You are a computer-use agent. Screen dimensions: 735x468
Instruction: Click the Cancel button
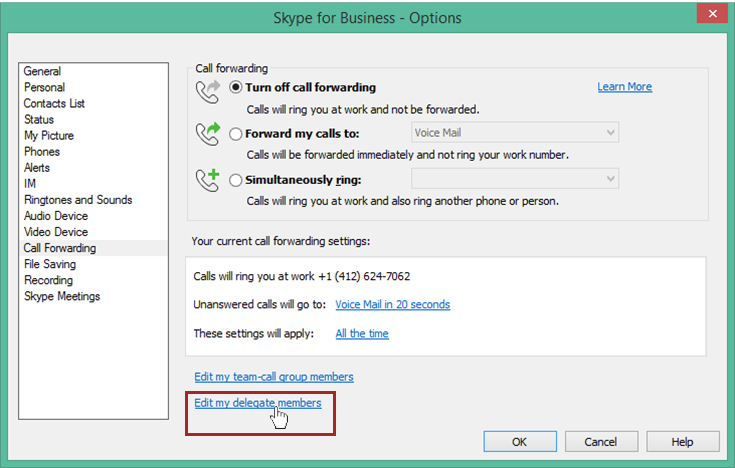[x=601, y=442]
